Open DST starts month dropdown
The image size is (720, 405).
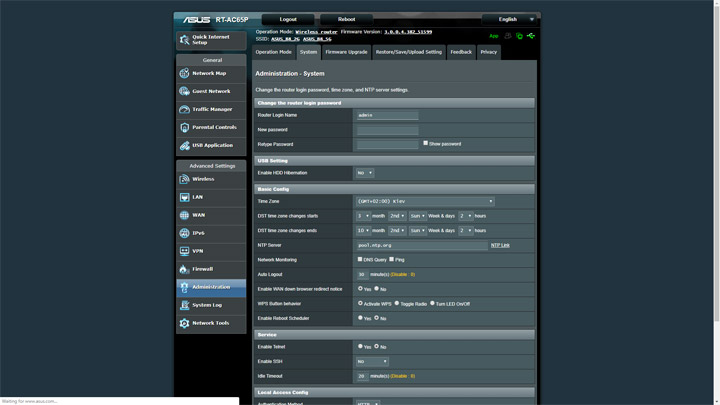363,216
